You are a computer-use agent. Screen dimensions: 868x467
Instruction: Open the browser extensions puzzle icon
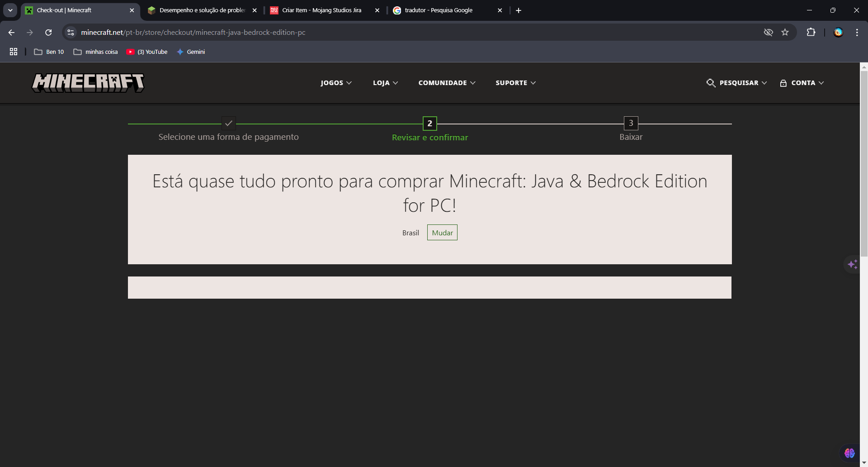(811, 33)
